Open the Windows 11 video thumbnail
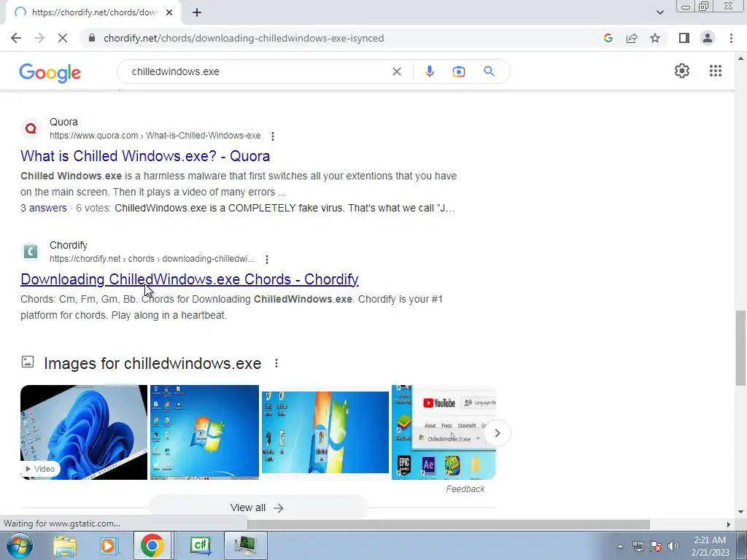The height and width of the screenshot is (560, 747). point(84,432)
